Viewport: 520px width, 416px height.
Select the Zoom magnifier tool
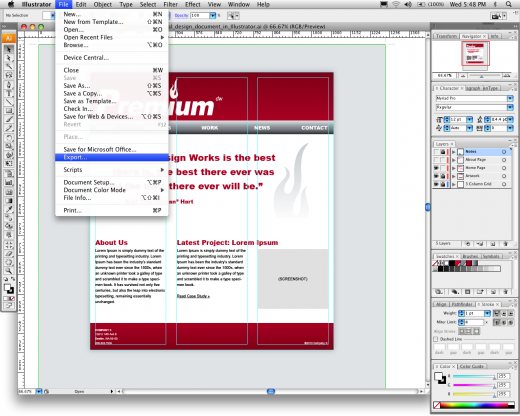click(9, 271)
